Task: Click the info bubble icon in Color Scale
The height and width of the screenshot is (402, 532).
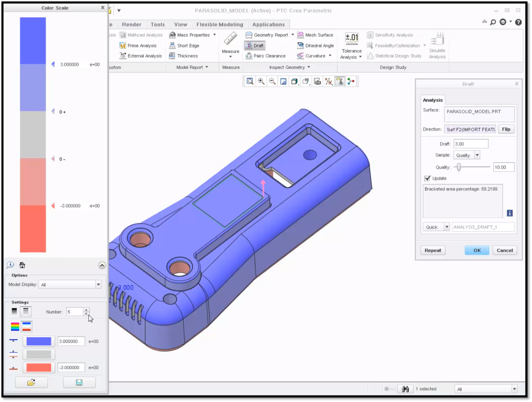Action: pos(10,265)
